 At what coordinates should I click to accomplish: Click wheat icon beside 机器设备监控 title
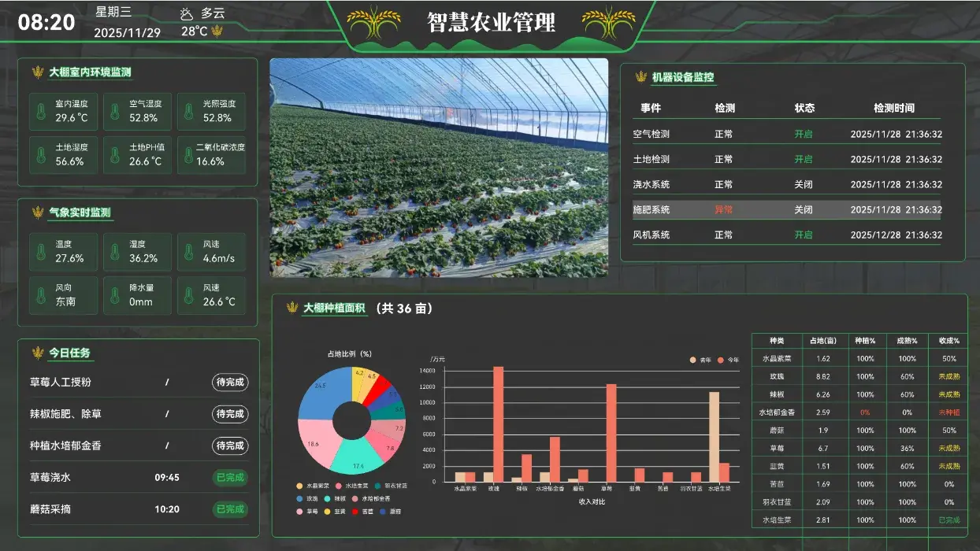pyautogui.click(x=640, y=77)
